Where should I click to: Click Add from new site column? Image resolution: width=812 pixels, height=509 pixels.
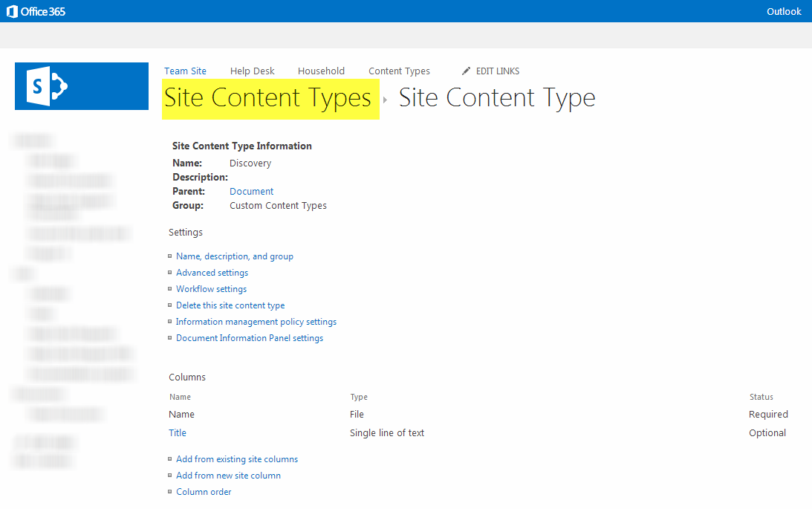pyautogui.click(x=228, y=476)
